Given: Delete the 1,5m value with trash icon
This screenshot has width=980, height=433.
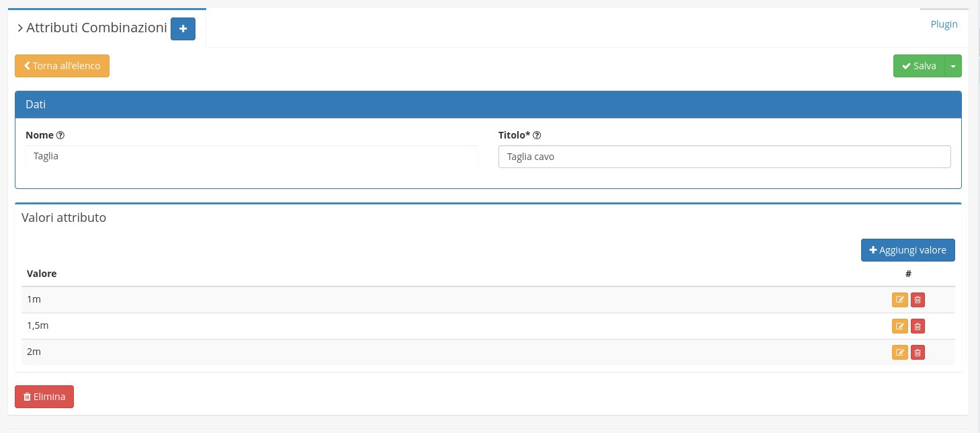Looking at the screenshot, I should (918, 326).
